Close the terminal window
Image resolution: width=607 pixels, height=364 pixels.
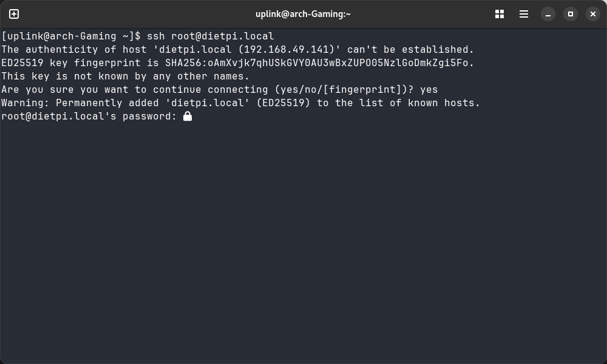click(x=593, y=14)
